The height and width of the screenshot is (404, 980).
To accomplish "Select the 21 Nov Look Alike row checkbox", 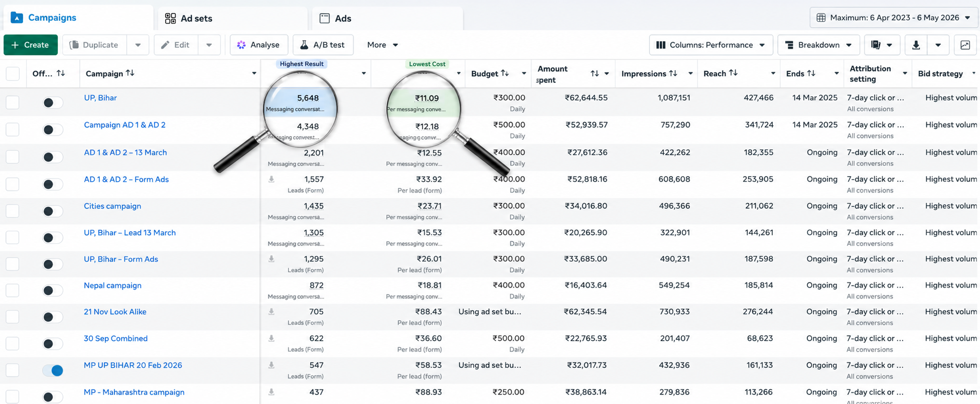I will point(13,317).
